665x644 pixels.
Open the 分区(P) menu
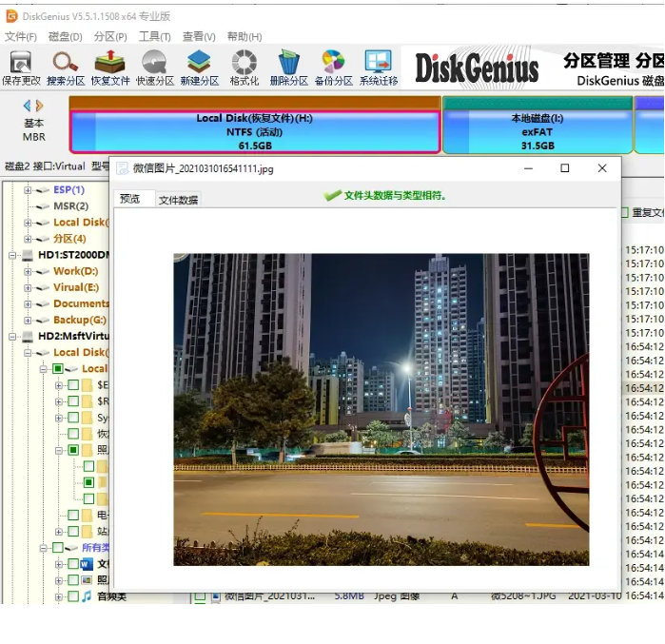pos(110,36)
